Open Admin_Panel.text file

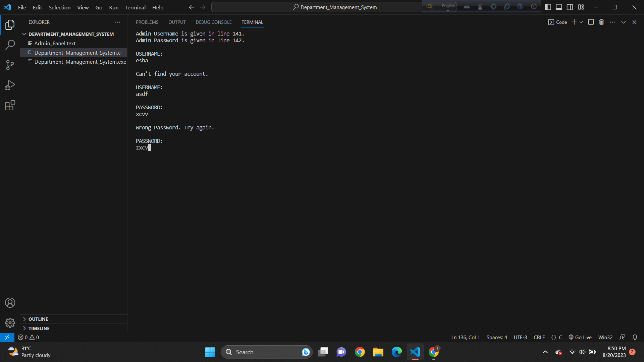click(x=55, y=43)
